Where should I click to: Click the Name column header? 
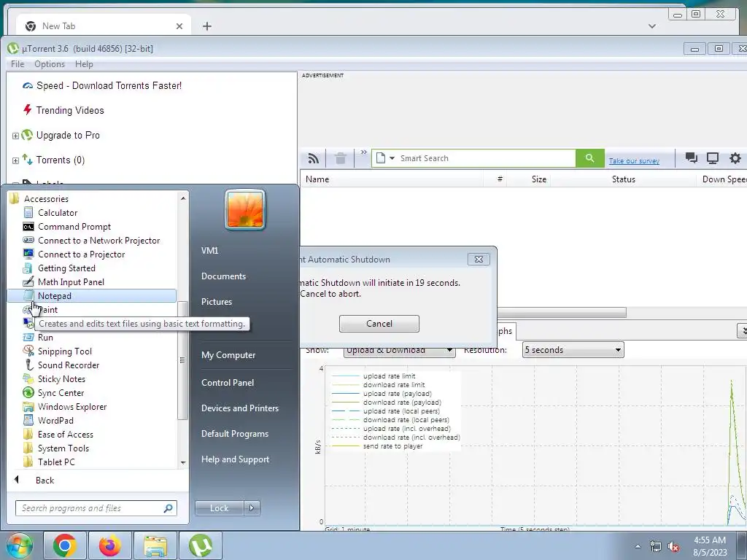click(x=317, y=179)
